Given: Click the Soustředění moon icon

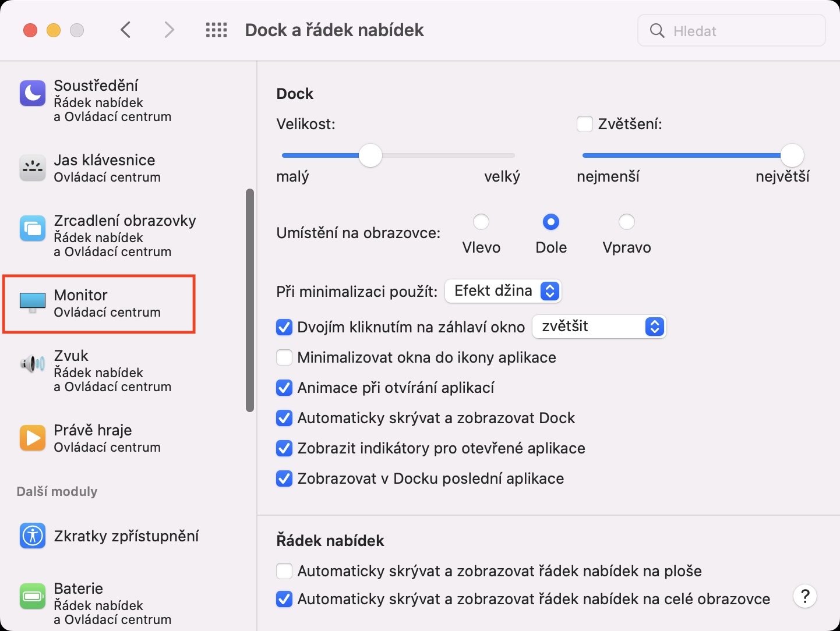Looking at the screenshot, I should tap(33, 93).
